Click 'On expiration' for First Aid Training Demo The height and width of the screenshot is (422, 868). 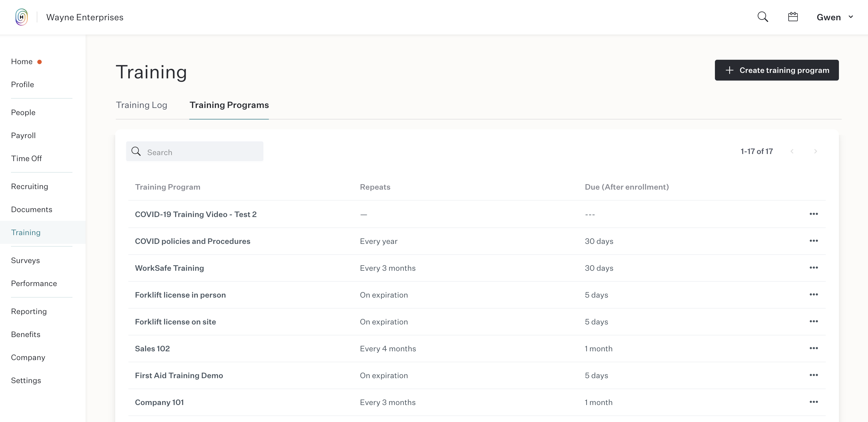pyautogui.click(x=384, y=376)
